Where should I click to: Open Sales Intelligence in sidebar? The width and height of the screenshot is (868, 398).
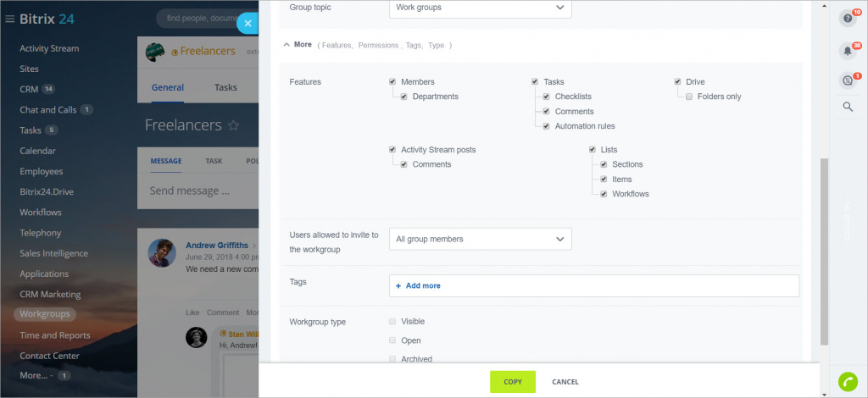[x=53, y=253]
